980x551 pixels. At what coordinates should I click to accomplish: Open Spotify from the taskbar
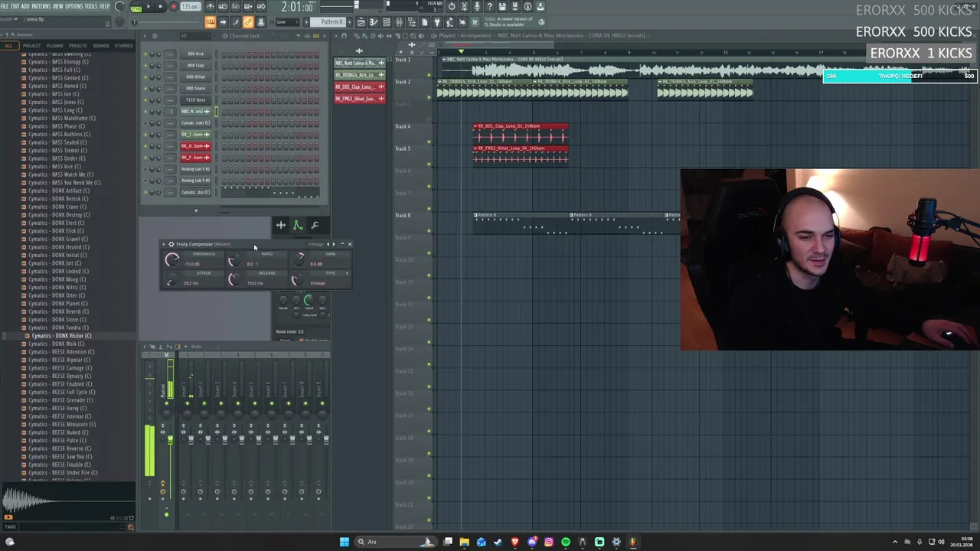(x=565, y=542)
